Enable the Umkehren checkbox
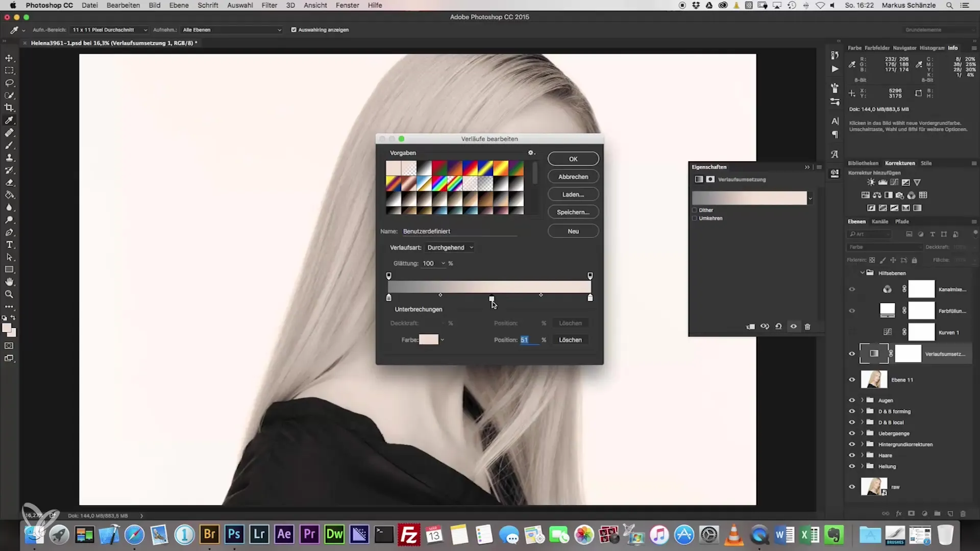 pos(695,218)
